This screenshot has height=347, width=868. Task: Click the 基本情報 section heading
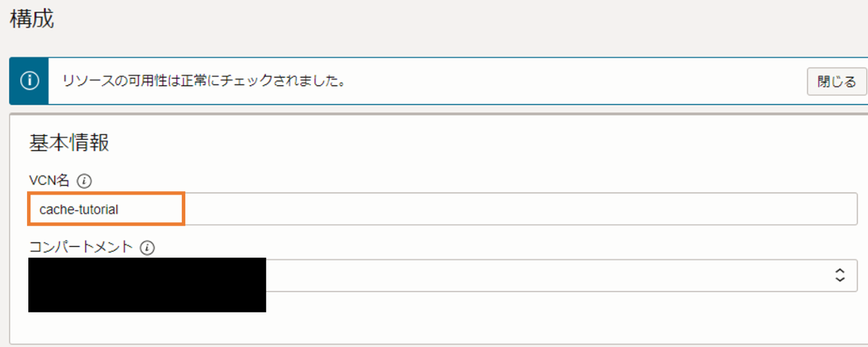[68, 143]
